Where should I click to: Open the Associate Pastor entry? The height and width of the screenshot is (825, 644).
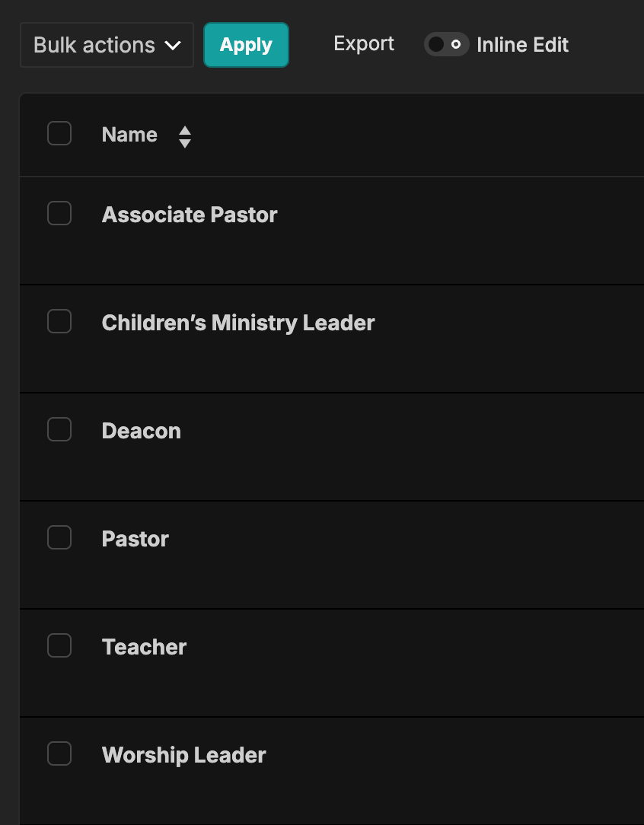(x=190, y=215)
